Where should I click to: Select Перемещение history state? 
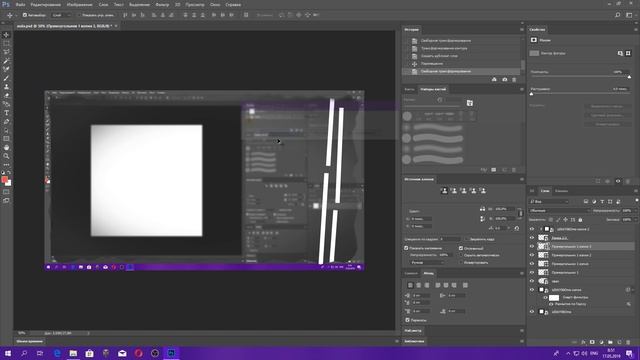[x=432, y=64]
